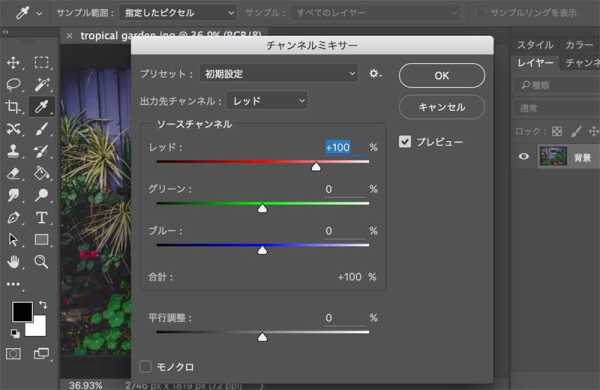Select the Pen tool

[13, 217]
